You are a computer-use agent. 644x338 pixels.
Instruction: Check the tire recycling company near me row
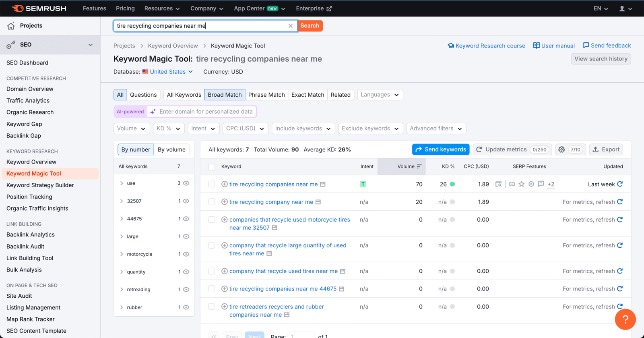pyautogui.click(x=212, y=202)
